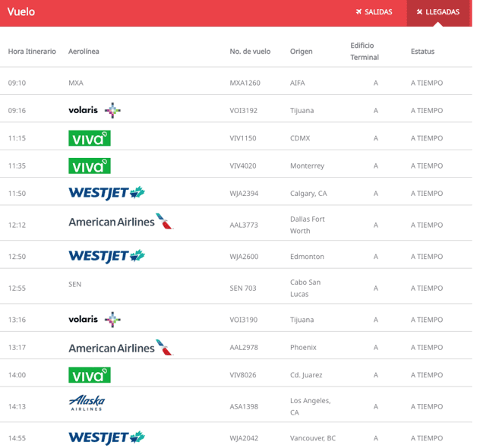Viewport: 477px width, 448px height.
Task: Click flight number SEN 703
Action: [242, 289]
